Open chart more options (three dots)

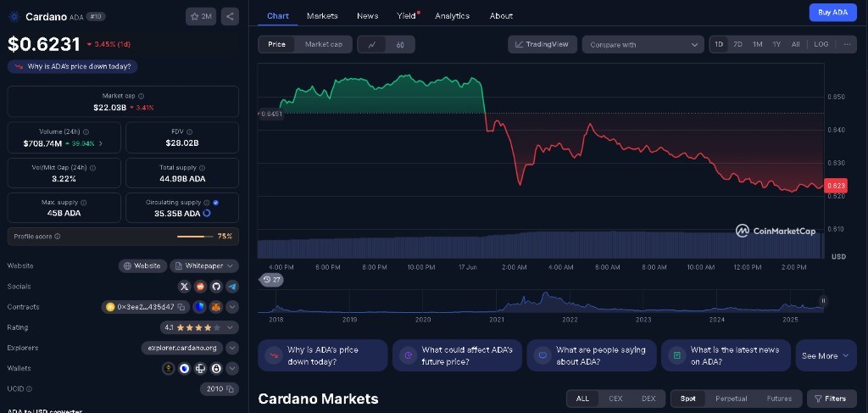click(847, 44)
